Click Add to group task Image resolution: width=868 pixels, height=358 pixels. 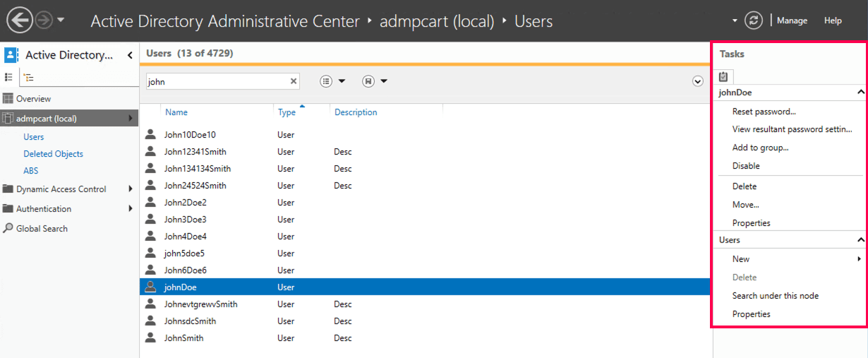(x=761, y=148)
